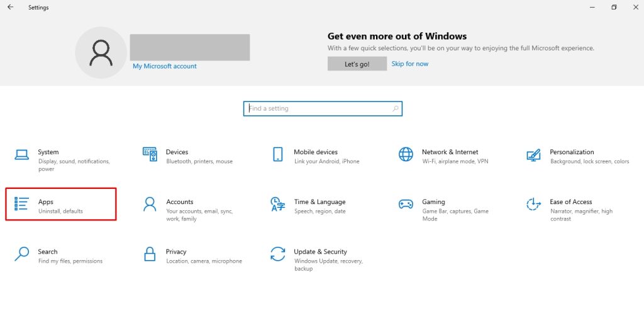Restore down the Settings window
This screenshot has height=318, width=644.
tap(614, 8)
